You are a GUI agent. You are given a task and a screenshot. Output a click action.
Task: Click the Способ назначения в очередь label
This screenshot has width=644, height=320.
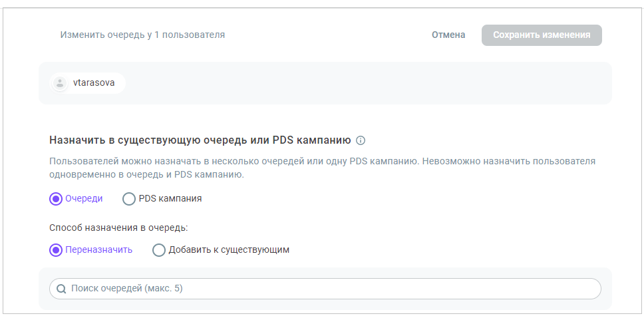click(x=118, y=228)
